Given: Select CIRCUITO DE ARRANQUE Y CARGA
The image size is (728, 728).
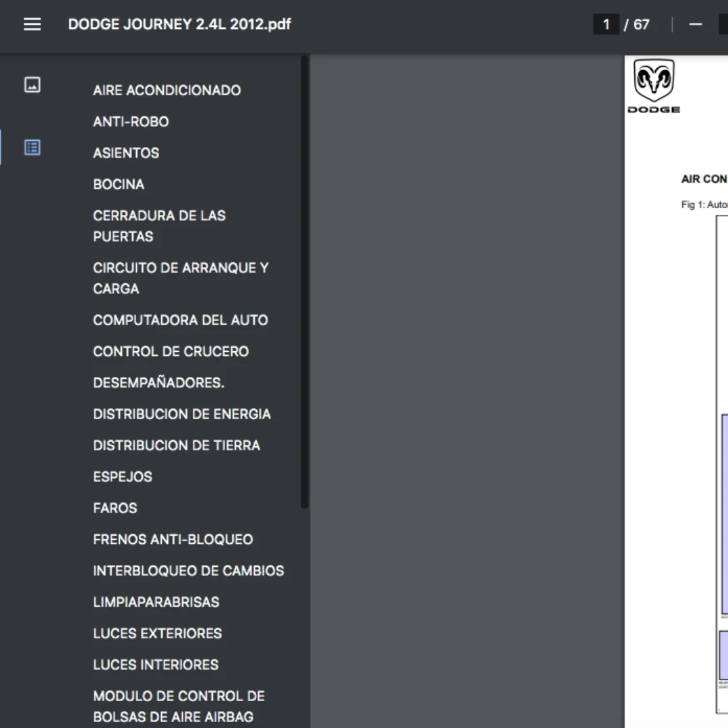Looking at the screenshot, I should click(181, 278).
